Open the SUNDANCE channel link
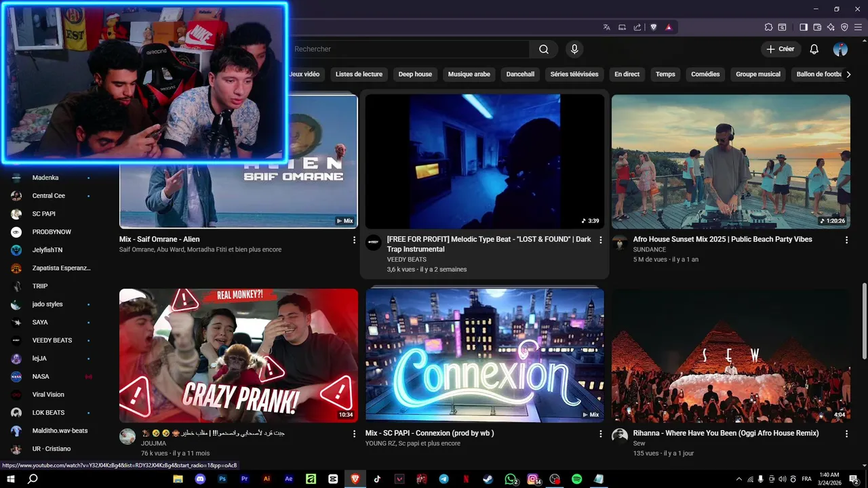 tap(650, 249)
